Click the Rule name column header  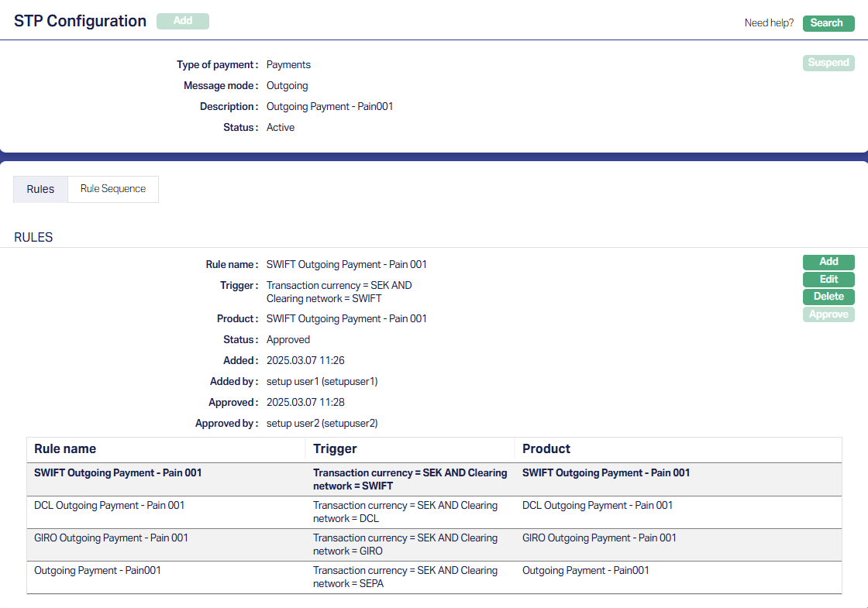point(65,449)
